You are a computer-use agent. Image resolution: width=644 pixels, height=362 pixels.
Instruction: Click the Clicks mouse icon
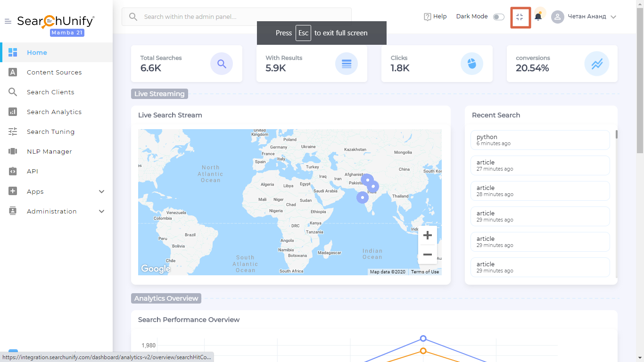click(x=471, y=64)
